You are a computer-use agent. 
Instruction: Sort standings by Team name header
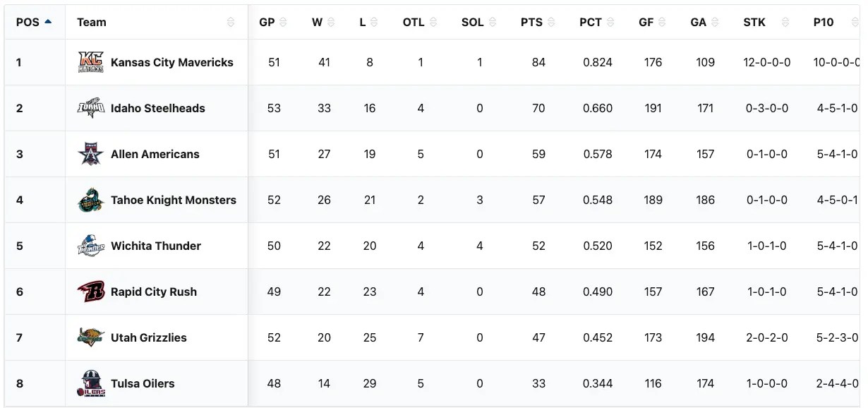click(92, 22)
